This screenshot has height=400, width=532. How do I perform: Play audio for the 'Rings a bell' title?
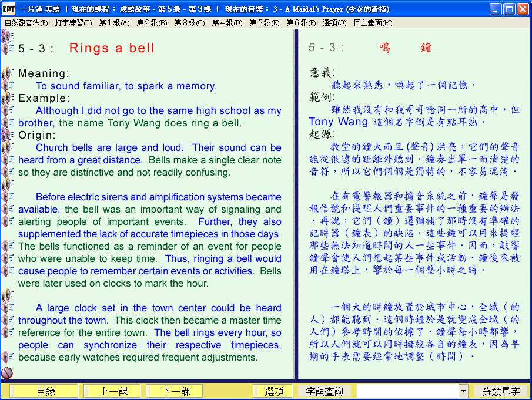(x=8, y=48)
